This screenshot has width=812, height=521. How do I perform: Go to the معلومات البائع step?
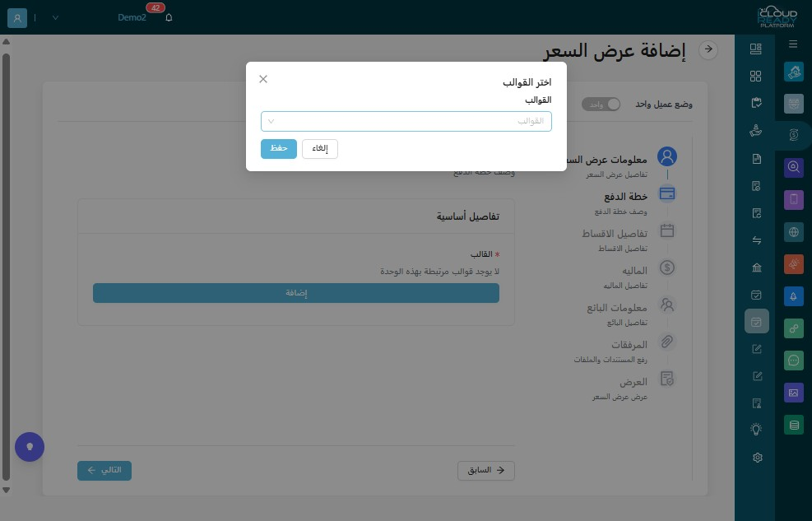click(x=617, y=308)
